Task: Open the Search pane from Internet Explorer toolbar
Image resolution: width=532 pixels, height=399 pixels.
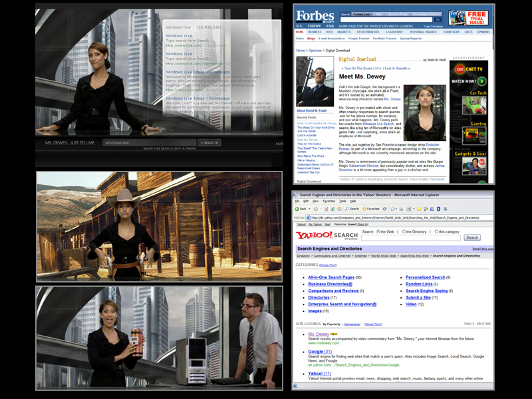Action: [352, 209]
